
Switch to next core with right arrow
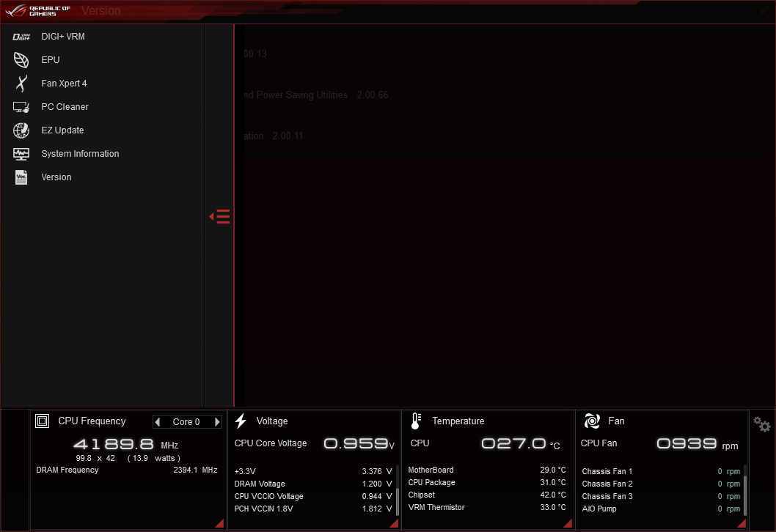(x=217, y=422)
